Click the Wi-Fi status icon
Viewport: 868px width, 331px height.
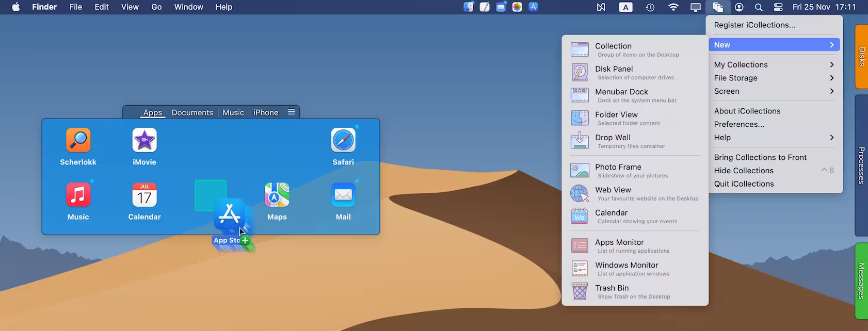pyautogui.click(x=673, y=7)
